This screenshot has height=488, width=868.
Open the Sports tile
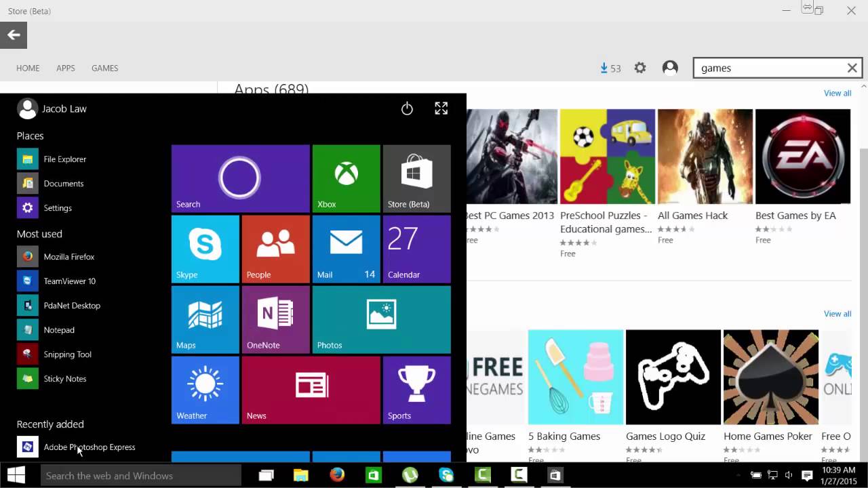coord(417,390)
